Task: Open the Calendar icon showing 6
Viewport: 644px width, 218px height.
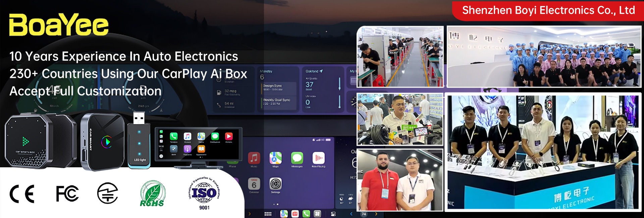Action: (x=254, y=184)
